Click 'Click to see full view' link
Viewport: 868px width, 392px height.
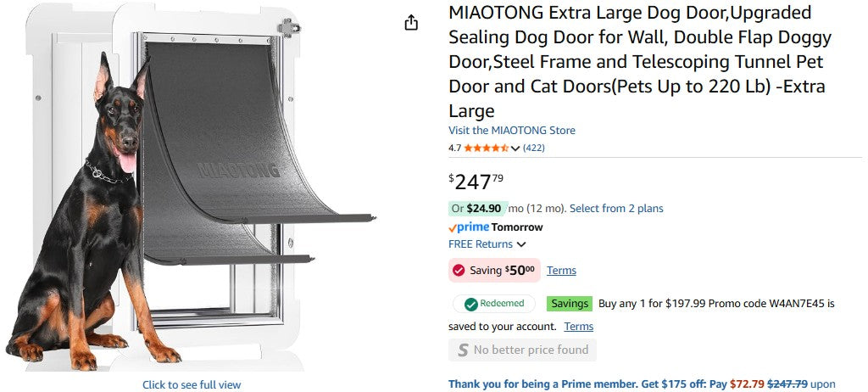click(x=192, y=384)
